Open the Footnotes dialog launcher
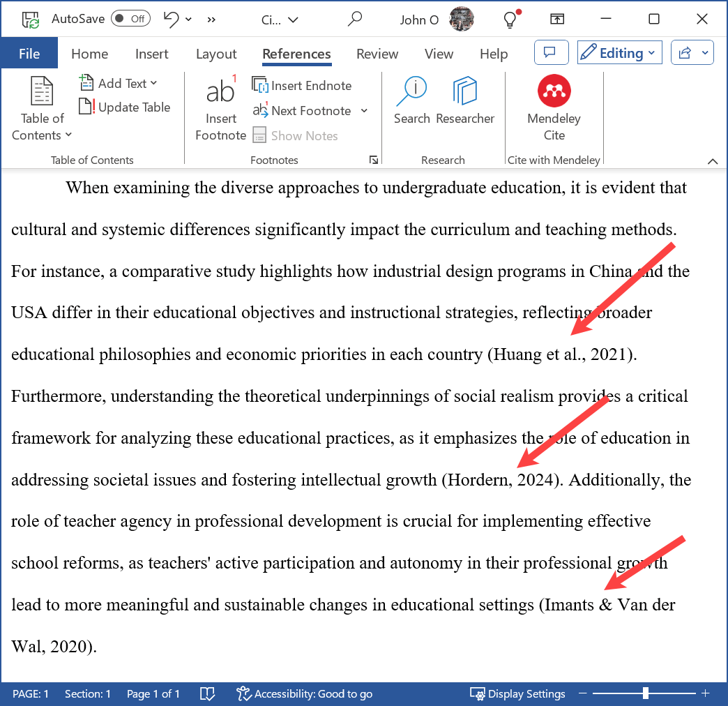 [374, 160]
